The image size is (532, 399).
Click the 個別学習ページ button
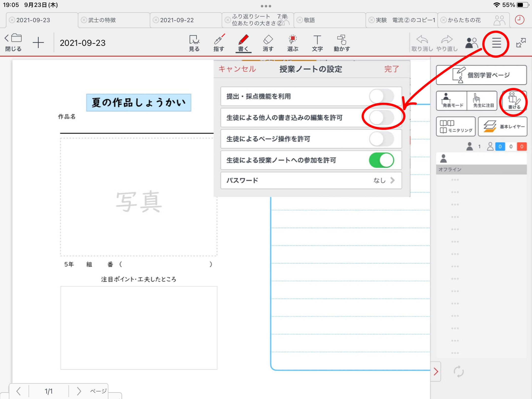pyautogui.click(x=481, y=75)
